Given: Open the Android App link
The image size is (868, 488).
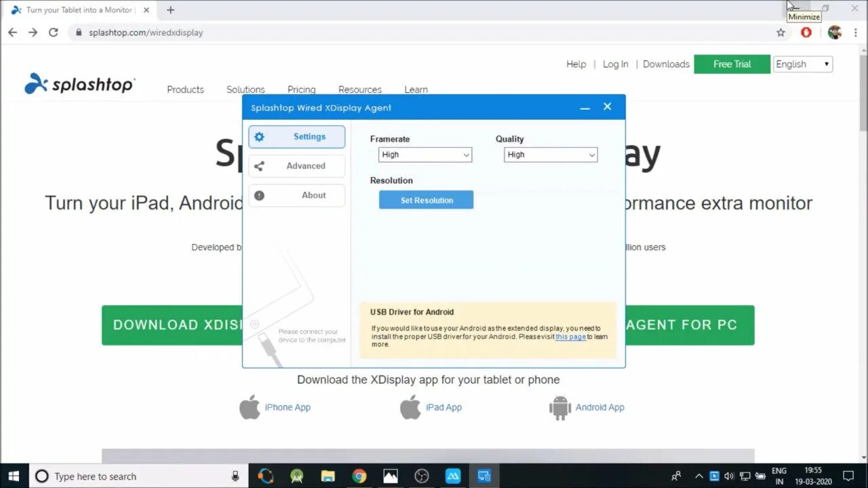Looking at the screenshot, I should click(600, 407).
